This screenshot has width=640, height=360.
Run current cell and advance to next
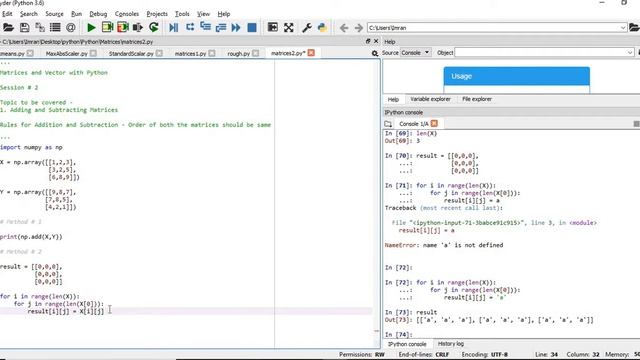pos(123,27)
